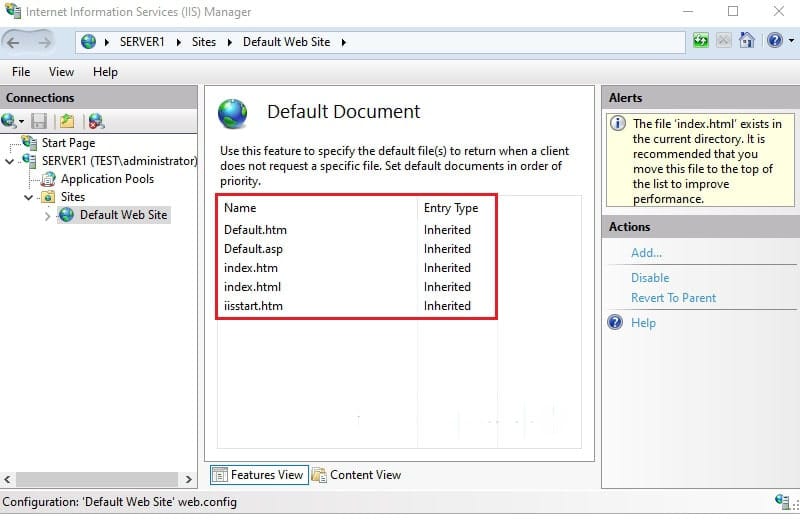Select SERVER1 (TEST\administrator) node
800x528 pixels.
119,161
